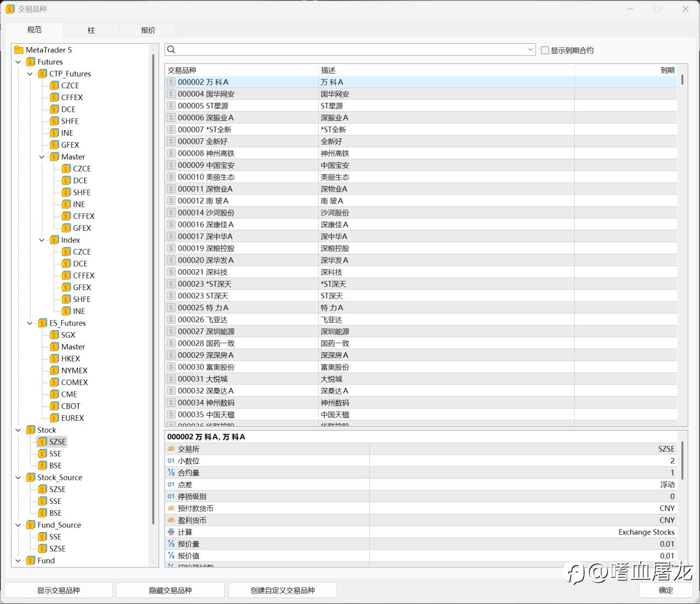Click the ab icon beside 交易所
This screenshot has height=604, width=700.
171,449
